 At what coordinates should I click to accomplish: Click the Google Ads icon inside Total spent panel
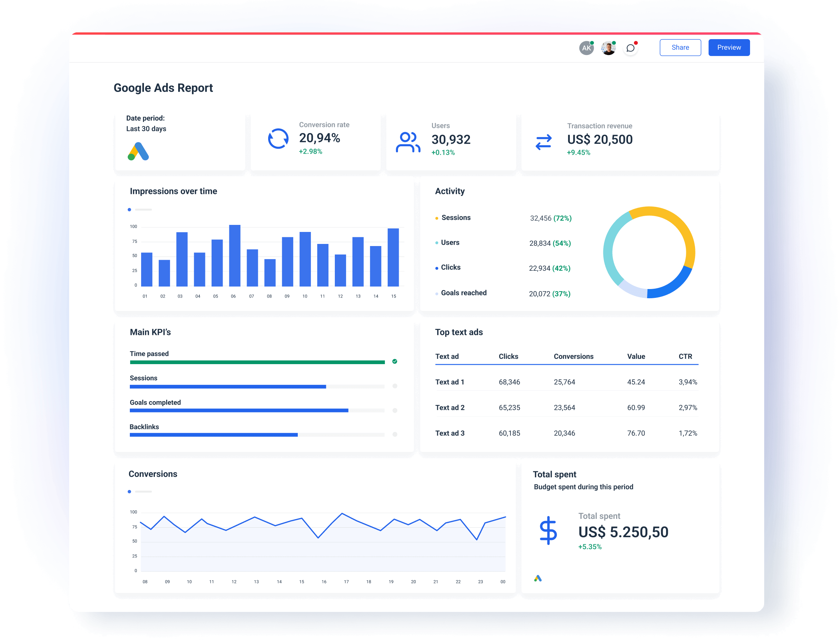539,578
